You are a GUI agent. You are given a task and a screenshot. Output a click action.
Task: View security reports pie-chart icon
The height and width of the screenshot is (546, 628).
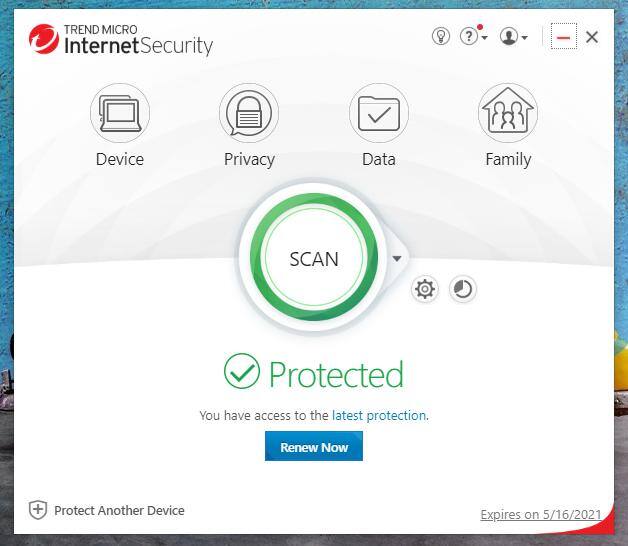coord(462,289)
